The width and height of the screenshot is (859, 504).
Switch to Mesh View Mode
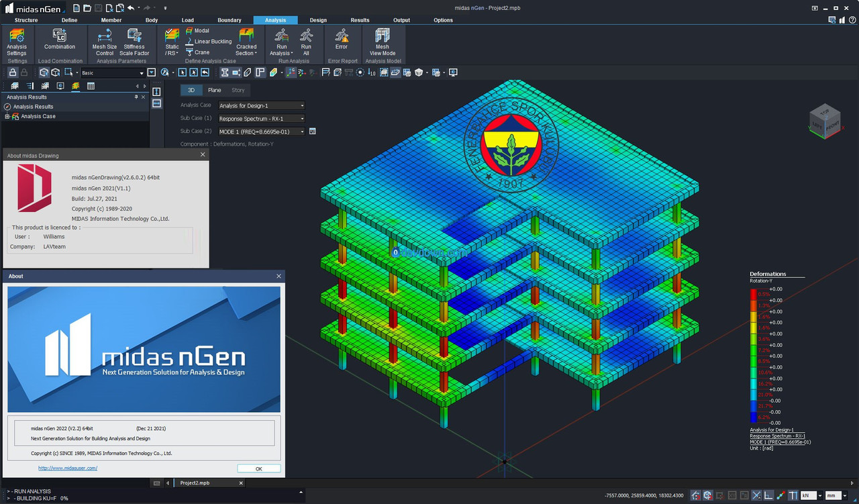[x=383, y=42]
